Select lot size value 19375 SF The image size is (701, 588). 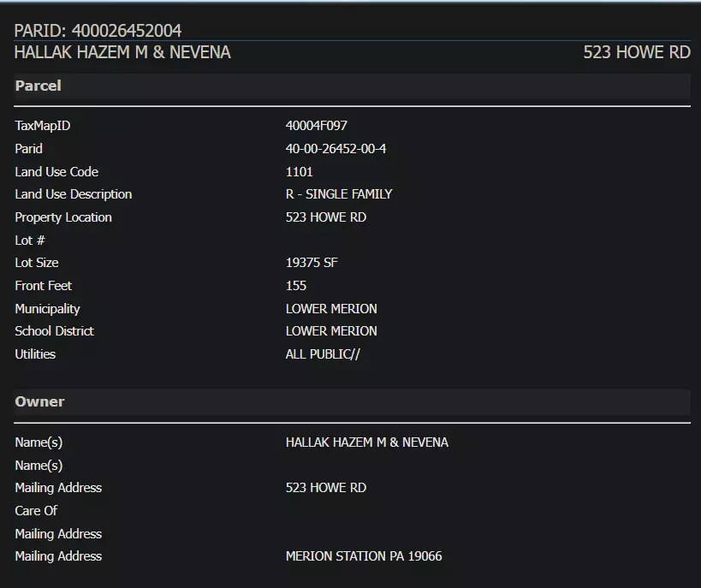click(x=312, y=263)
